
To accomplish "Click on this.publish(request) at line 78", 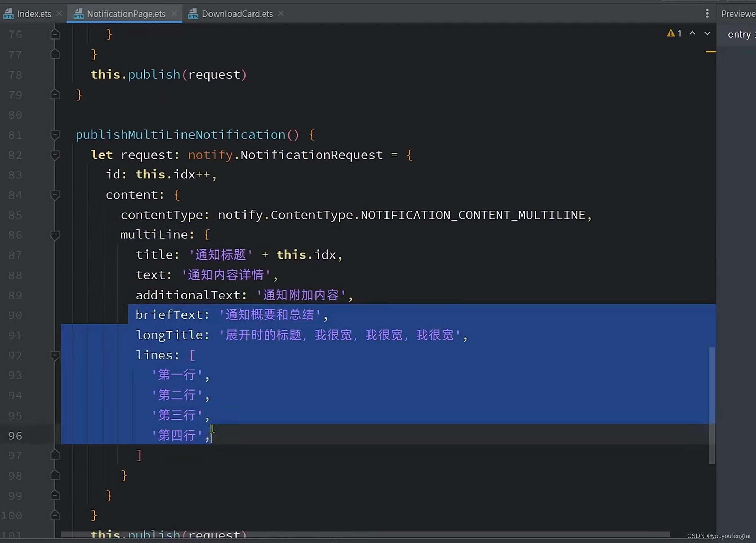I will click(x=169, y=75).
